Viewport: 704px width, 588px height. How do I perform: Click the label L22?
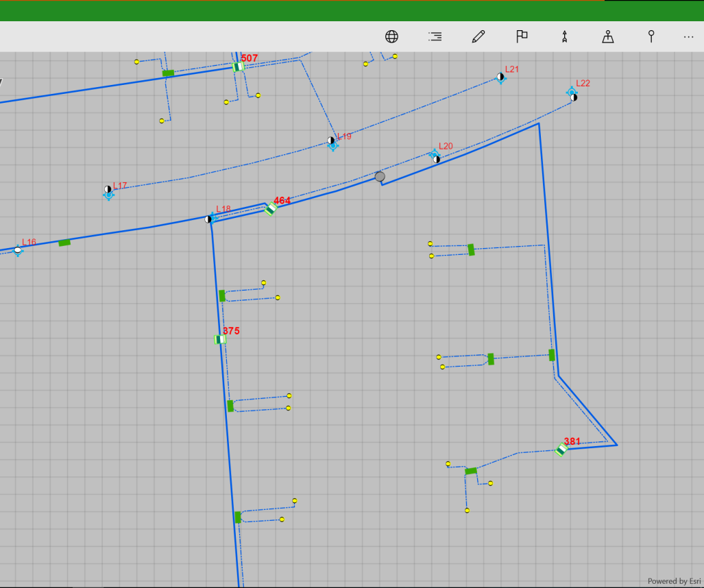point(583,83)
